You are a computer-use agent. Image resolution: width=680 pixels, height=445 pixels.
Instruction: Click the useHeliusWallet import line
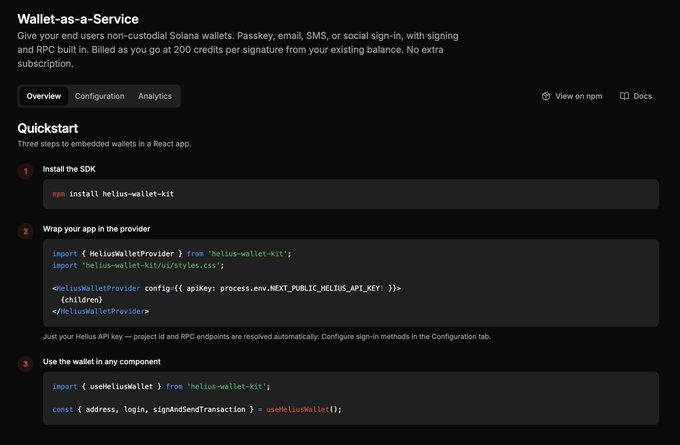[161, 386]
